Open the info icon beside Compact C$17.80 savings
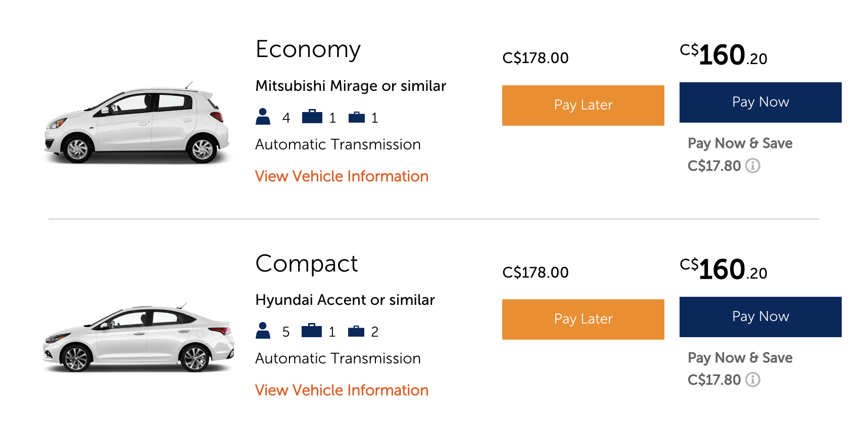 (753, 380)
